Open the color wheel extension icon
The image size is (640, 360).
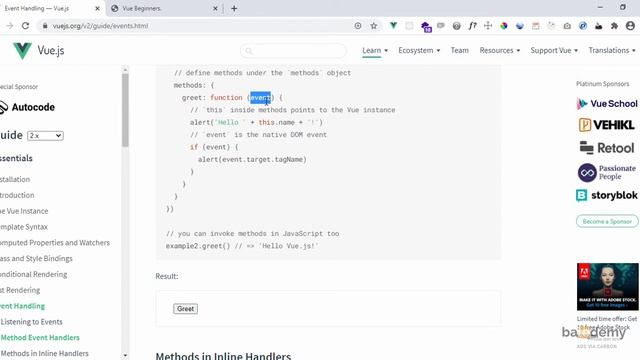coord(504,26)
